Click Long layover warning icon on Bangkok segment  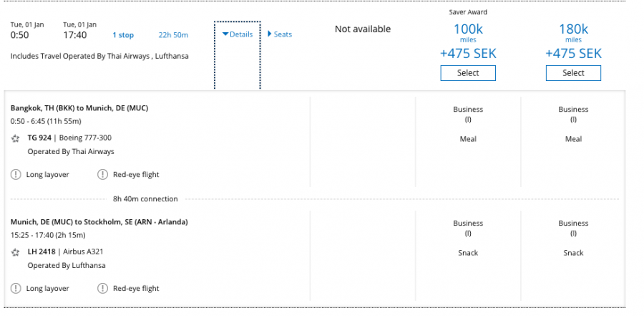click(16, 174)
